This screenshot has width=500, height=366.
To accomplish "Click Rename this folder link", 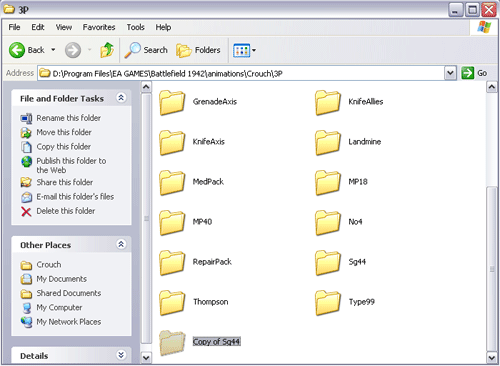I will [x=68, y=118].
